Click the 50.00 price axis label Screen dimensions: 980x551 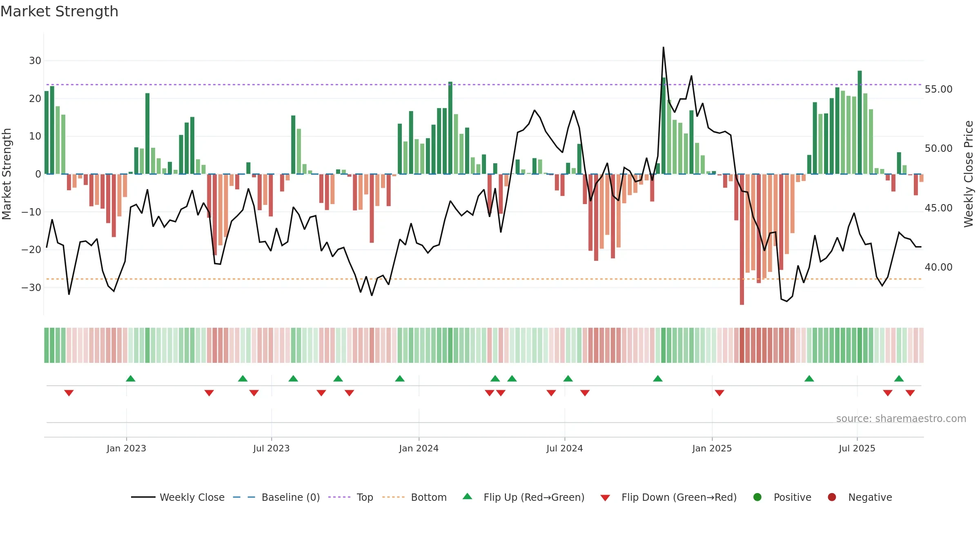click(x=938, y=148)
